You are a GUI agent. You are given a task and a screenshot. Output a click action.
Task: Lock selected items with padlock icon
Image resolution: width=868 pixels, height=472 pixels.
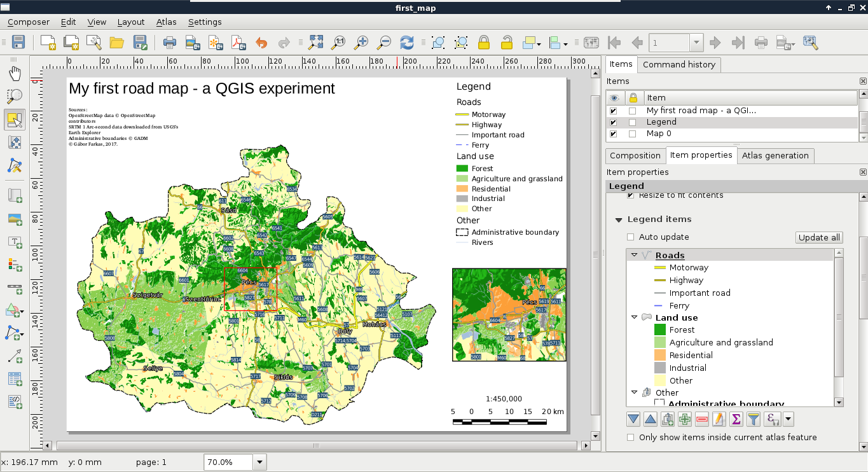tap(484, 43)
